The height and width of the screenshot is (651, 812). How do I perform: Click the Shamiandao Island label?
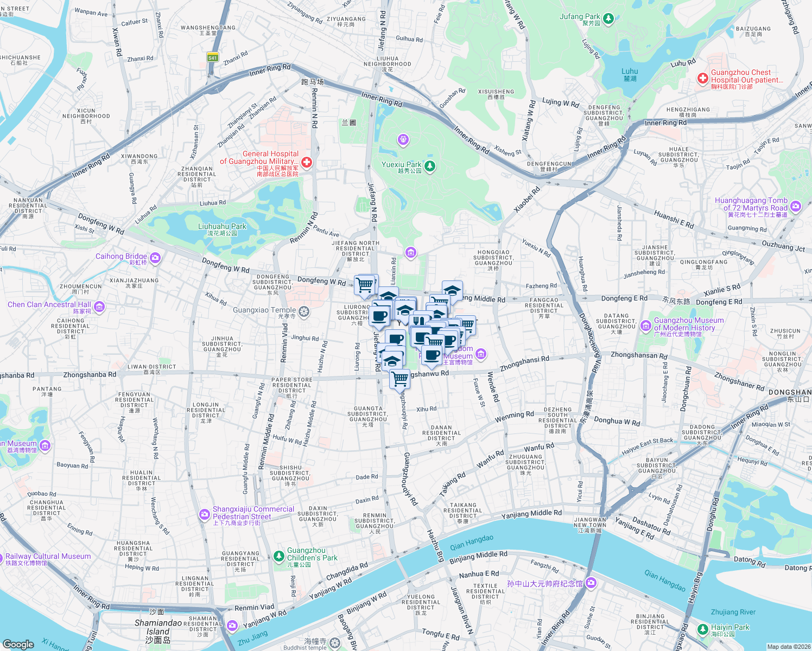pyautogui.click(x=158, y=631)
